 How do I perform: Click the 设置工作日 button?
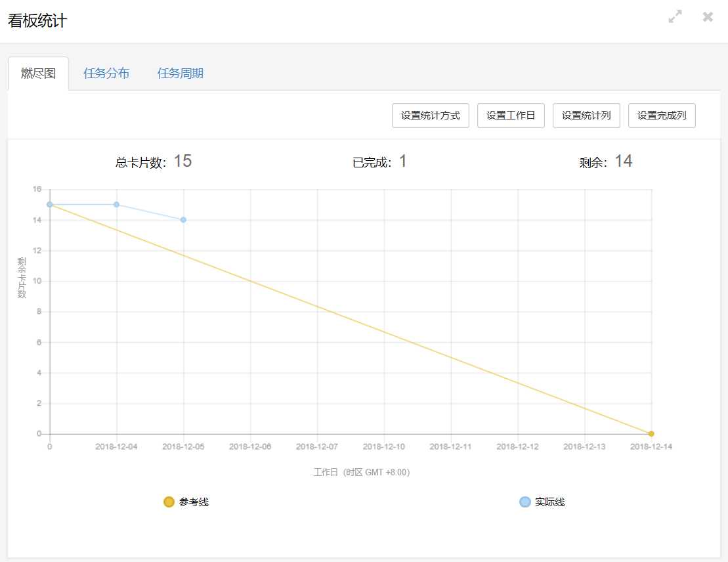(511, 115)
